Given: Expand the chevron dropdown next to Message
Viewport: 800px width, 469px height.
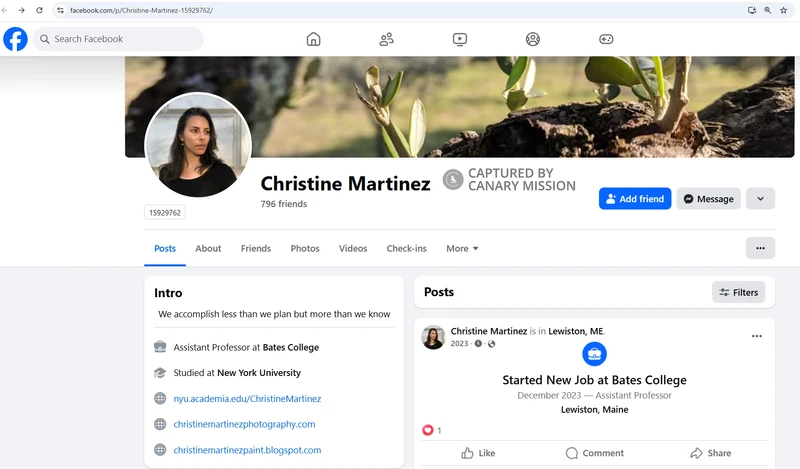Looking at the screenshot, I should tap(760, 199).
